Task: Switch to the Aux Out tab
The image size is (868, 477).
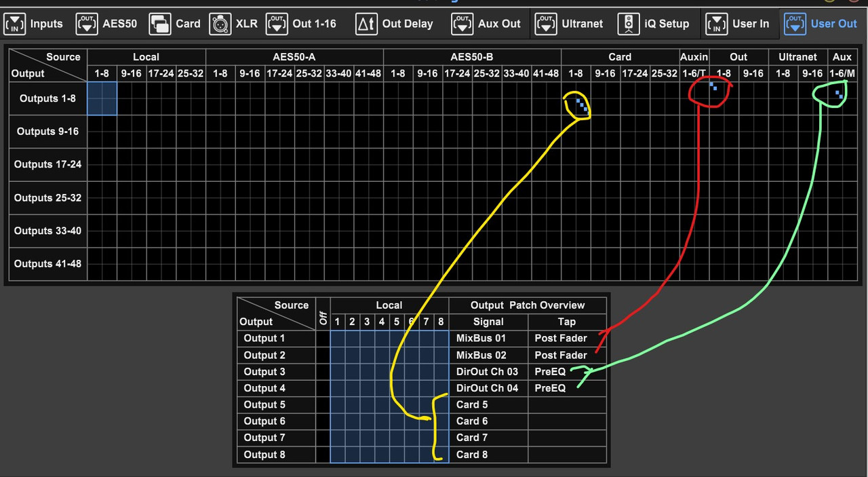Action: pyautogui.click(x=487, y=24)
